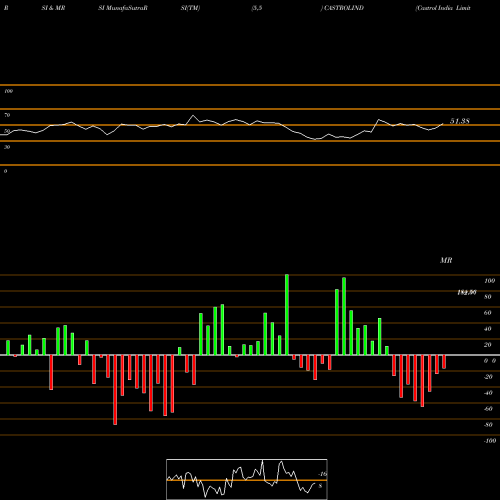Click the MR axis label -20
This screenshot has width=500, height=500.
(x=488, y=377)
